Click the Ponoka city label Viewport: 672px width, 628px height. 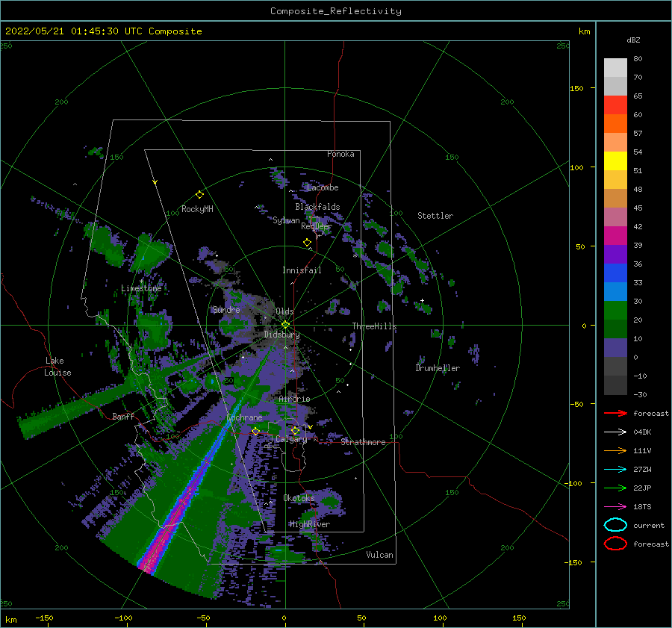[340, 154]
